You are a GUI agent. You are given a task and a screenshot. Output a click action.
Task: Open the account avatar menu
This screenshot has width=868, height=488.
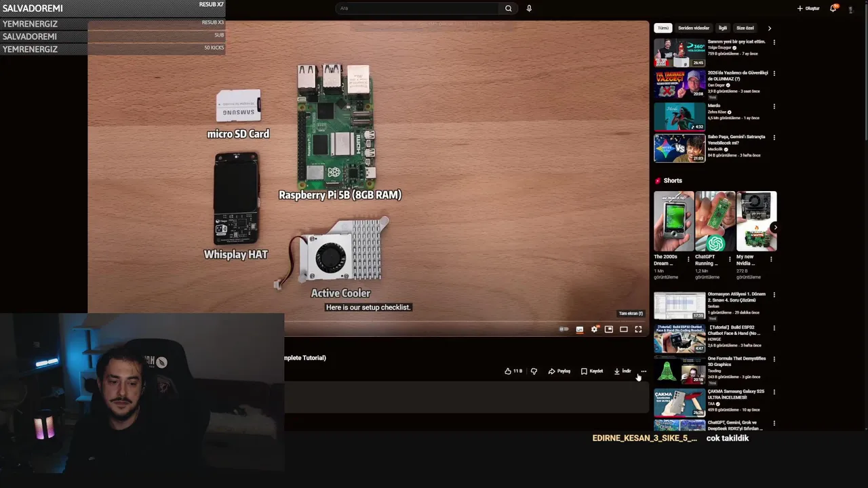click(851, 8)
